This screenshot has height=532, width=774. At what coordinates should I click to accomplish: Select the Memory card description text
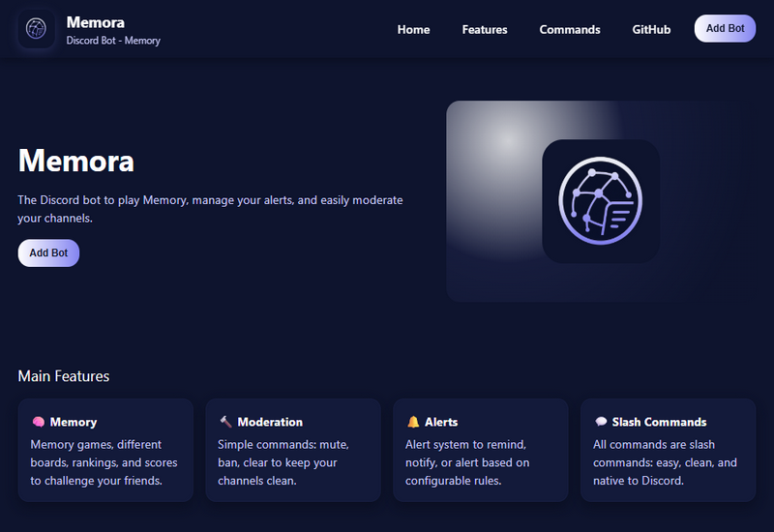[104, 462]
